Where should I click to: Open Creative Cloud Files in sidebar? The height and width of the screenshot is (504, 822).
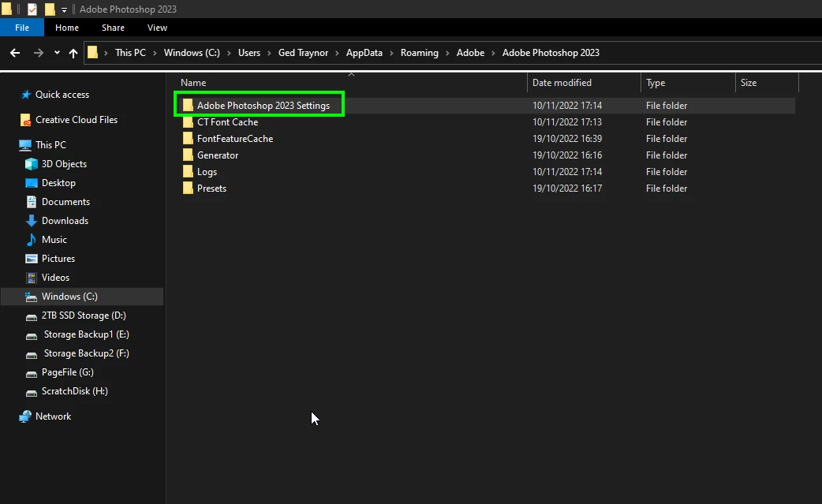pyautogui.click(x=77, y=120)
